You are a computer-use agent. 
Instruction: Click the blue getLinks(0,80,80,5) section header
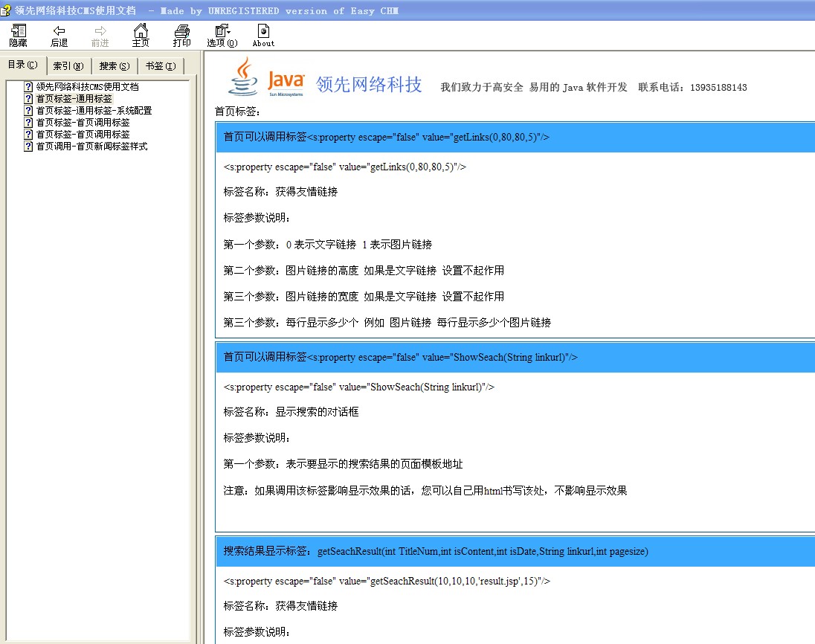tap(515, 138)
